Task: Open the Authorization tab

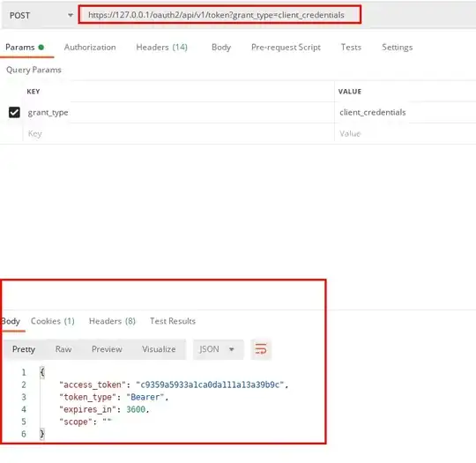Action: click(90, 48)
